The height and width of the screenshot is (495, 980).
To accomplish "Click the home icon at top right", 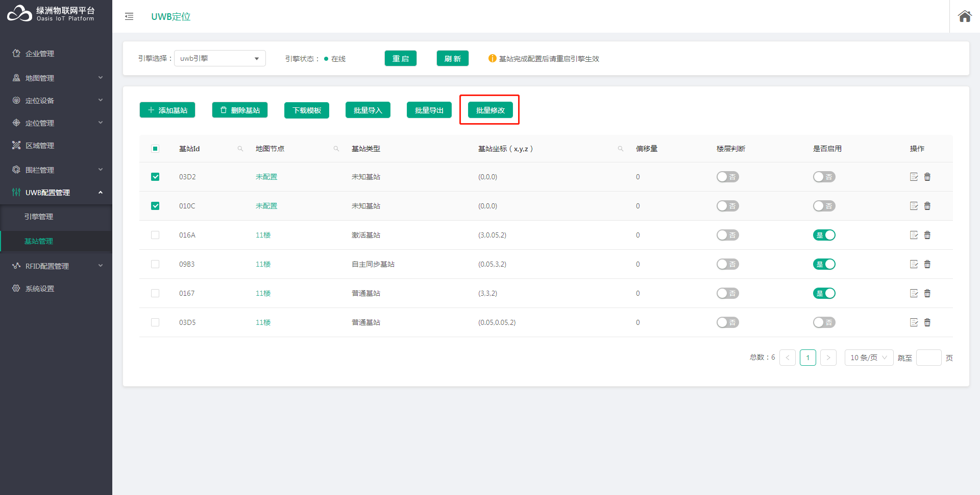I will pos(965,16).
